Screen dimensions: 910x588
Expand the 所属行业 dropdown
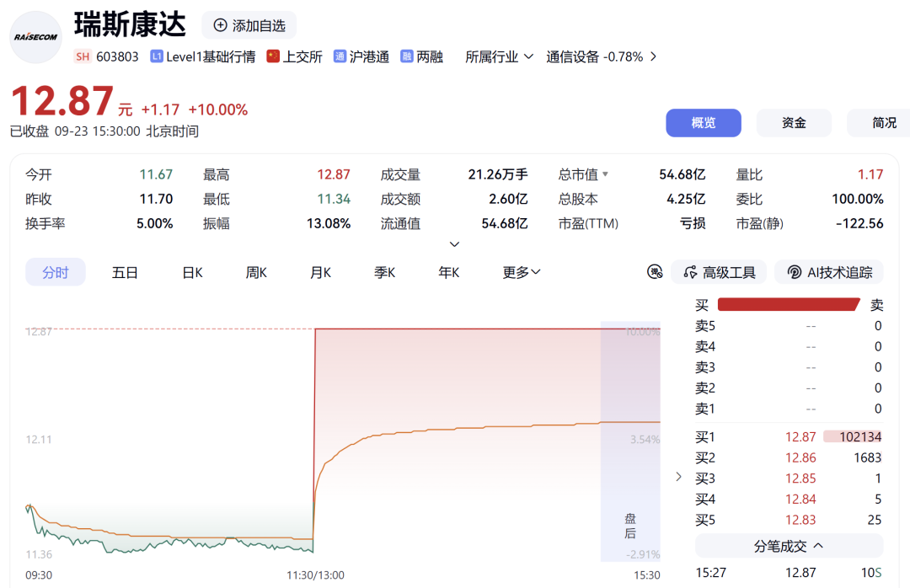tap(499, 57)
